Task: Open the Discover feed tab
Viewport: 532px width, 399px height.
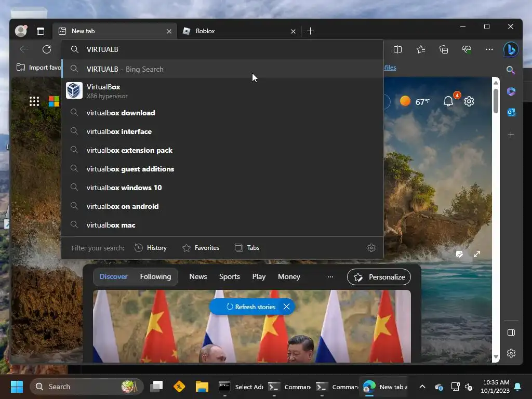Action: 113,276
